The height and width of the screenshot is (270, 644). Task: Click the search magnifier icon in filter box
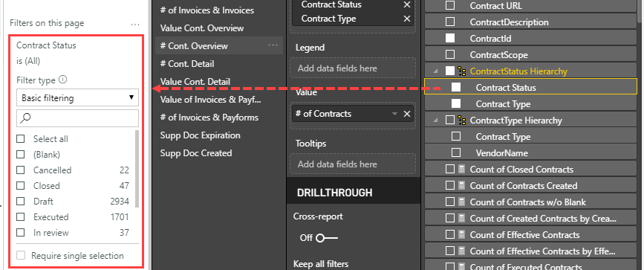pos(25,118)
